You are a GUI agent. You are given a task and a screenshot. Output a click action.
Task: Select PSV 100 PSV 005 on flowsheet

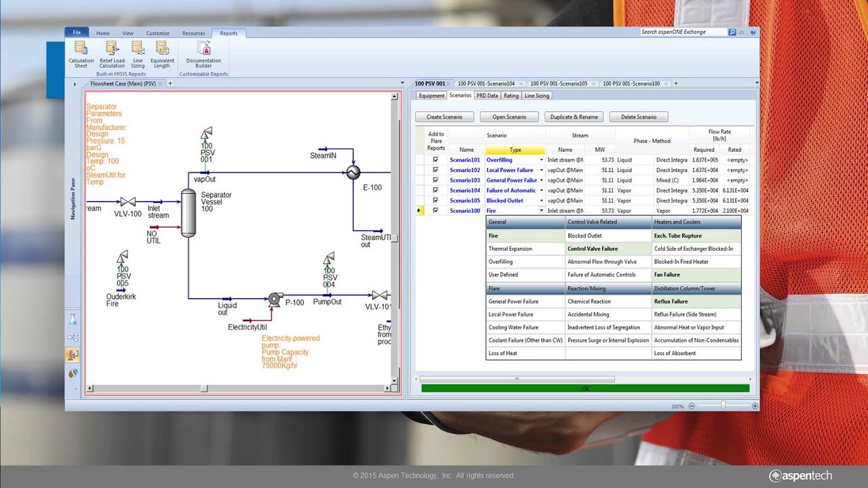122,258
